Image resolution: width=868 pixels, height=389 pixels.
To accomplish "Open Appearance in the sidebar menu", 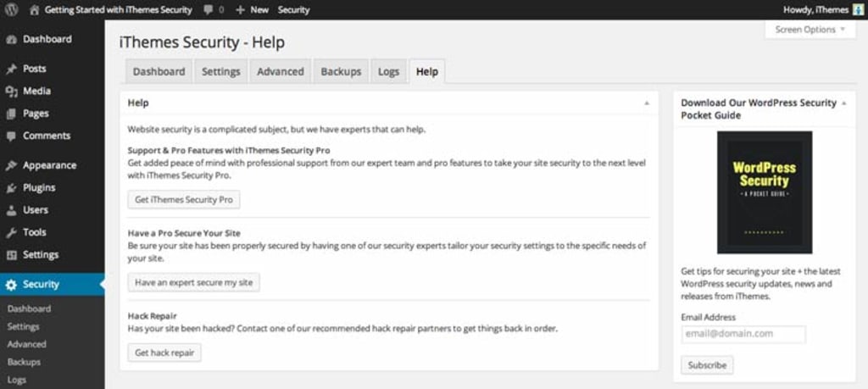I will point(50,165).
